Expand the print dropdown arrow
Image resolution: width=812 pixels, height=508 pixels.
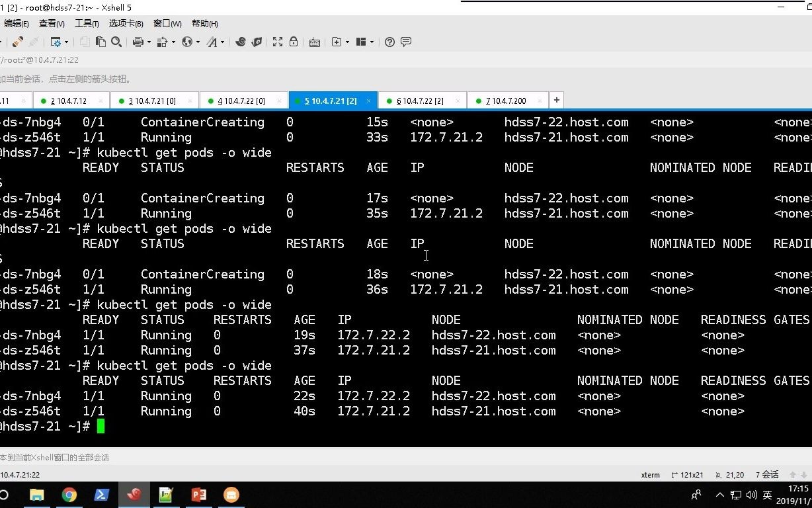point(149,42)
